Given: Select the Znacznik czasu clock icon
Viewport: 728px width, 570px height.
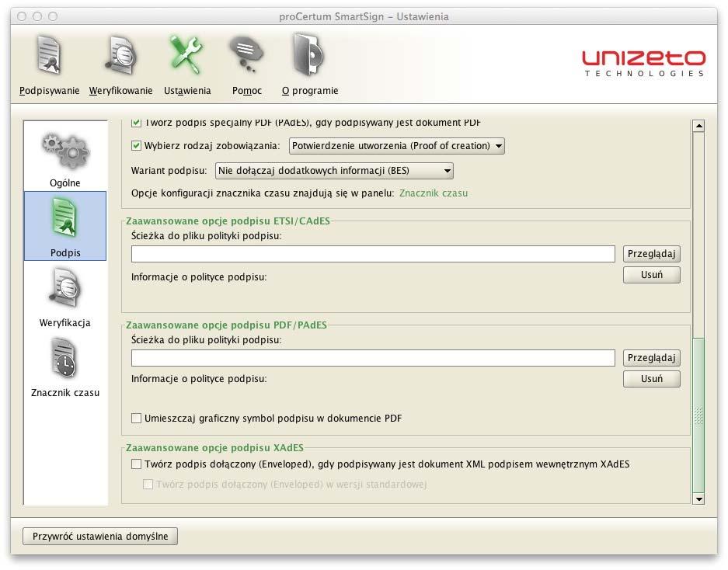Looking at the screenshot, I should [x=64, y=358].
